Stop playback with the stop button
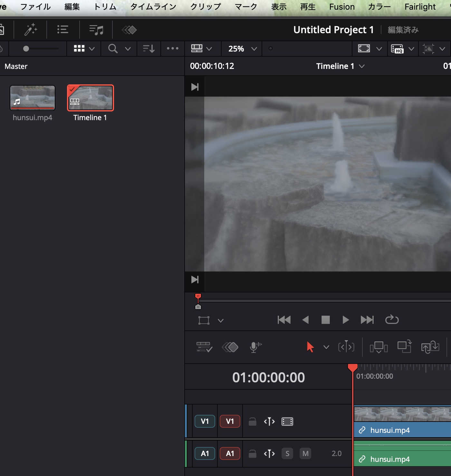 point(325,320)
